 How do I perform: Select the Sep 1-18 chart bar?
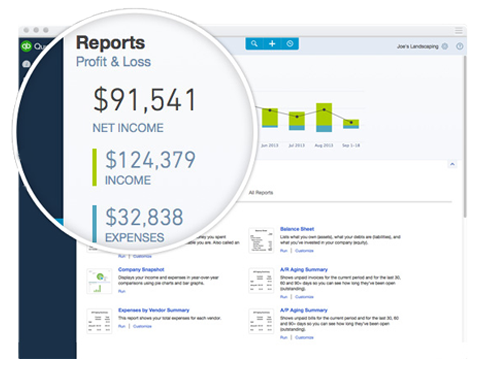[351, 123]
